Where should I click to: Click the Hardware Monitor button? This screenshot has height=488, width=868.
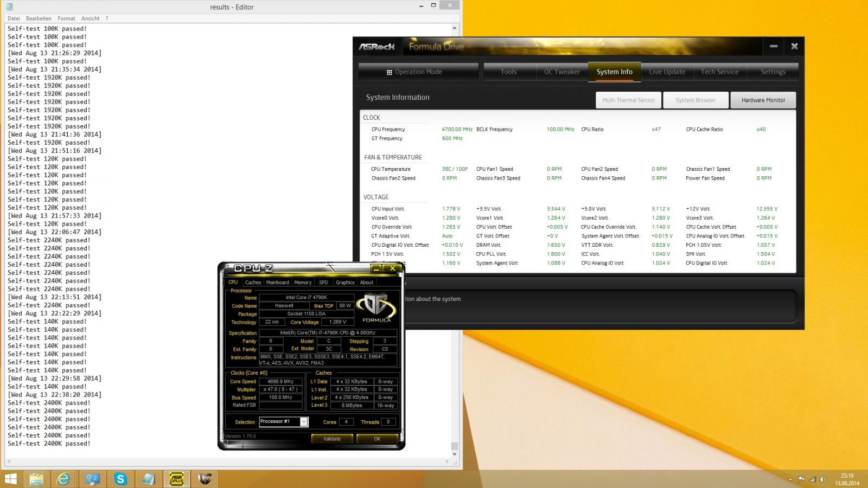[x=763, y=100]
